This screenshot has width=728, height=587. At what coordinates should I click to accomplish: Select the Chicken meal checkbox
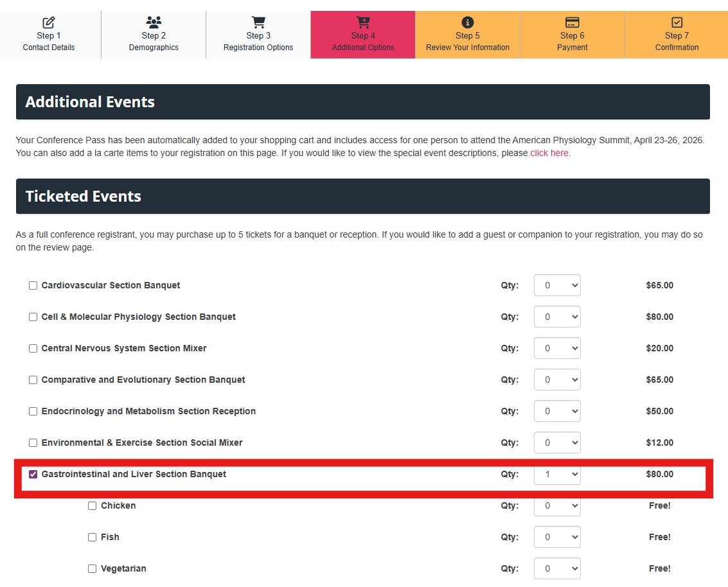[93, 506]
